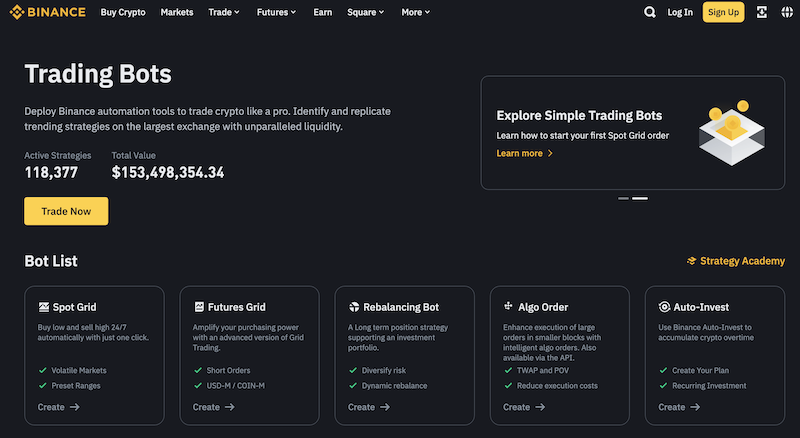Click the gold box illustration in banner
The width and height of the screenshot is (800, 438).
tap(732, 133)
